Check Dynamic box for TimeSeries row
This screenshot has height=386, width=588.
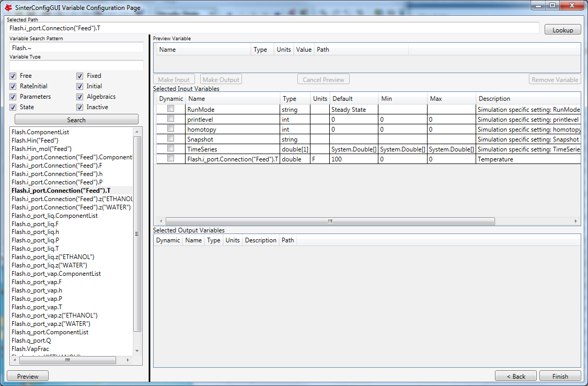(170, 148)
